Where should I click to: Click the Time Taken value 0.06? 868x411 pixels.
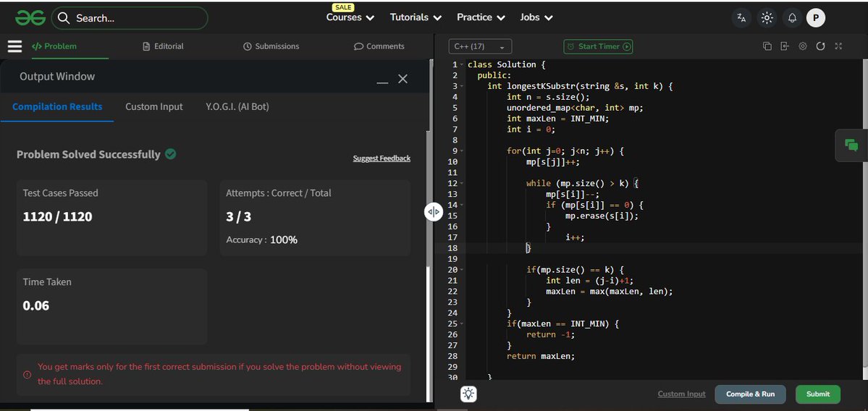click(36, 305)
